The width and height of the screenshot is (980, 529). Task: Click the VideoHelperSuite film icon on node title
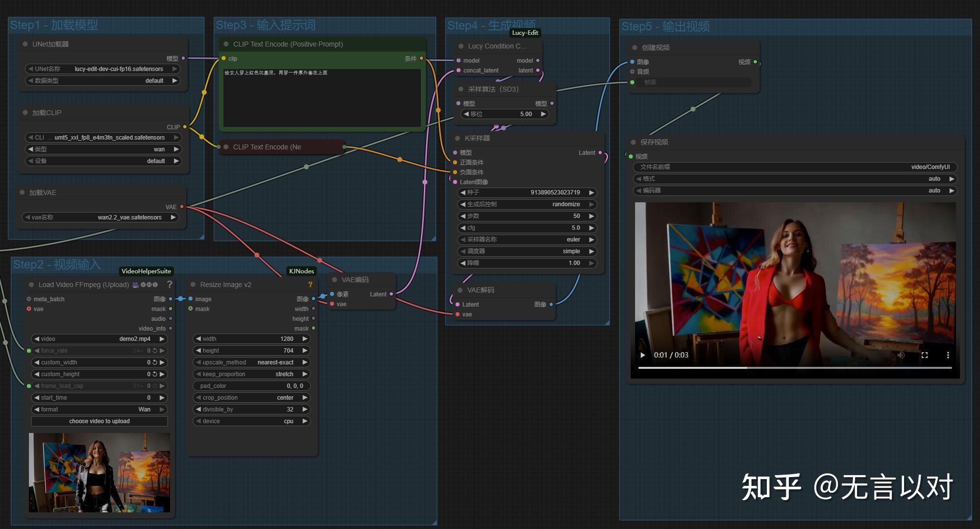pyautogui.click(x=135, y=285)
